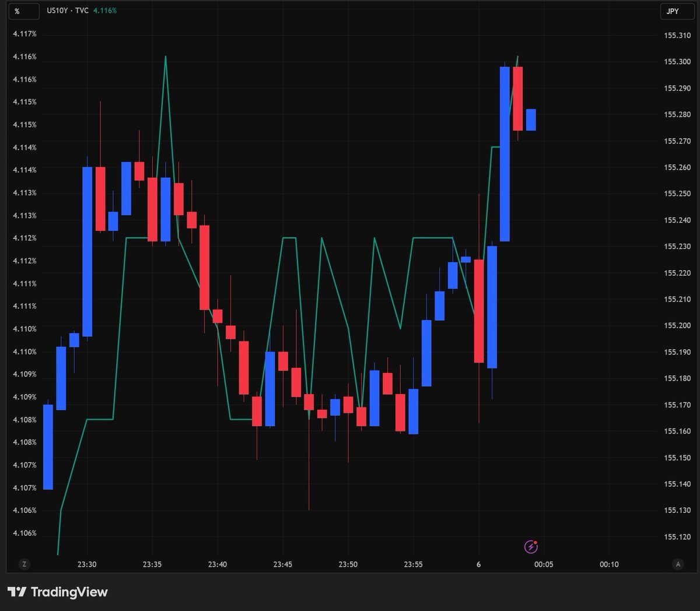Click the purple lightning bolt icon

click(x=530, y=547)
